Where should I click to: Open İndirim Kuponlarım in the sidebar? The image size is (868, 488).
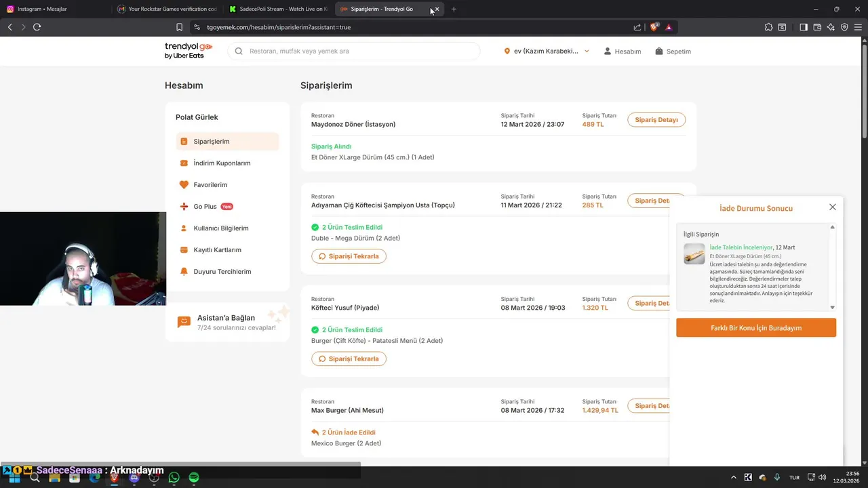[x=227, y=163]
